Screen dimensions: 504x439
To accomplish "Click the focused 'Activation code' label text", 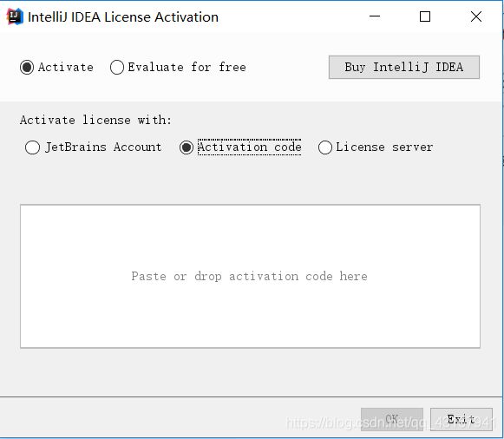I will (x=250, y=147).
